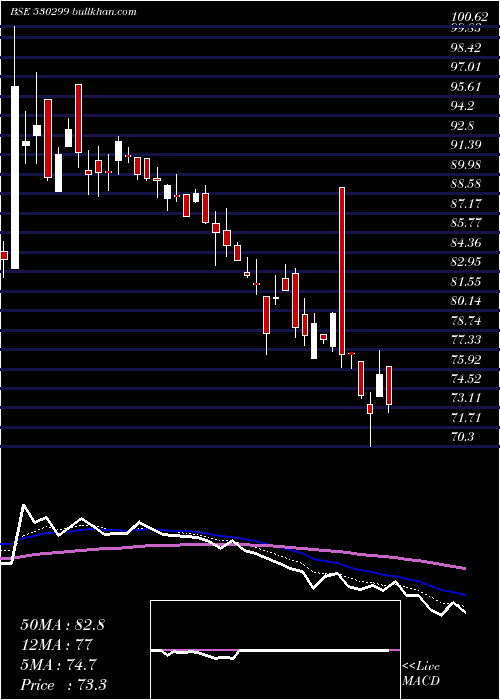Image resolution: width=500 pixels, height=700 pixels.
Task: Click the 89.98 price axis label
Action: pyautogui.click(x=468, y=165)
